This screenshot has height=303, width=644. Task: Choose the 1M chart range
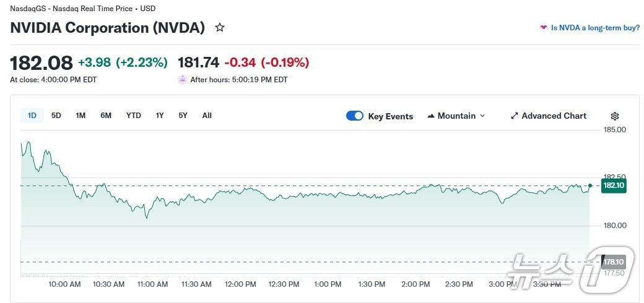(x=80, y=116)
